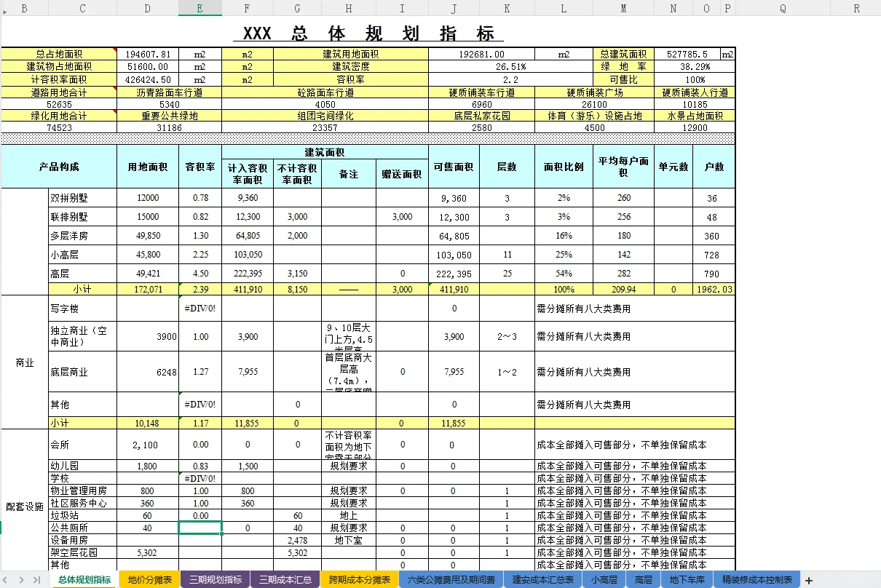881x588 pixels.
Task: Open the 地下车库 sheet tab
Action: (x=687, y=580)
